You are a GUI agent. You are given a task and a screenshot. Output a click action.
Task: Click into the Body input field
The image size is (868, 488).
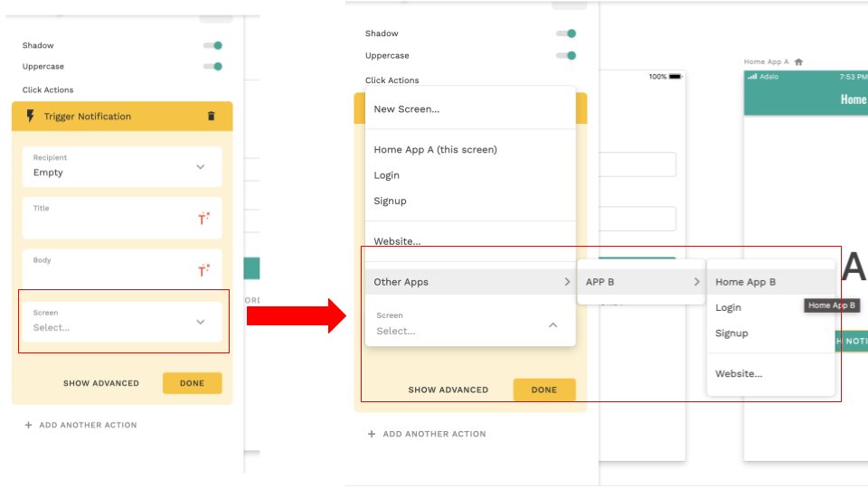point(122,270)
